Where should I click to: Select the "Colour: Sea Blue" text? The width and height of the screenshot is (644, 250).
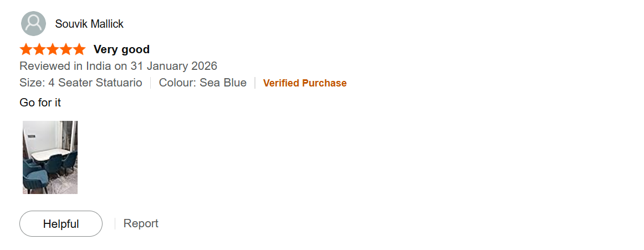pos(202,83)
